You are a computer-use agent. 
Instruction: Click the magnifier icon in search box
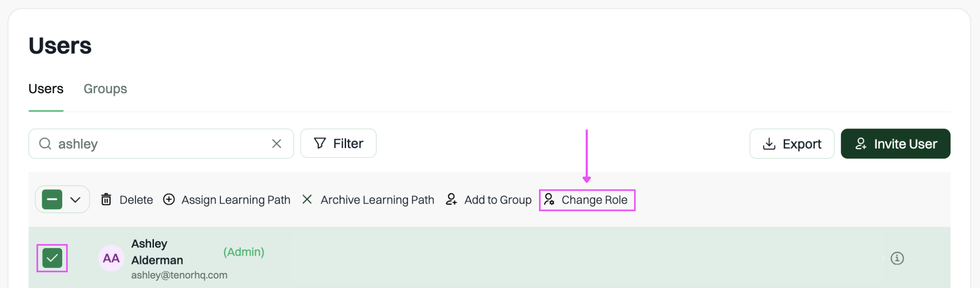coord(45,144)
